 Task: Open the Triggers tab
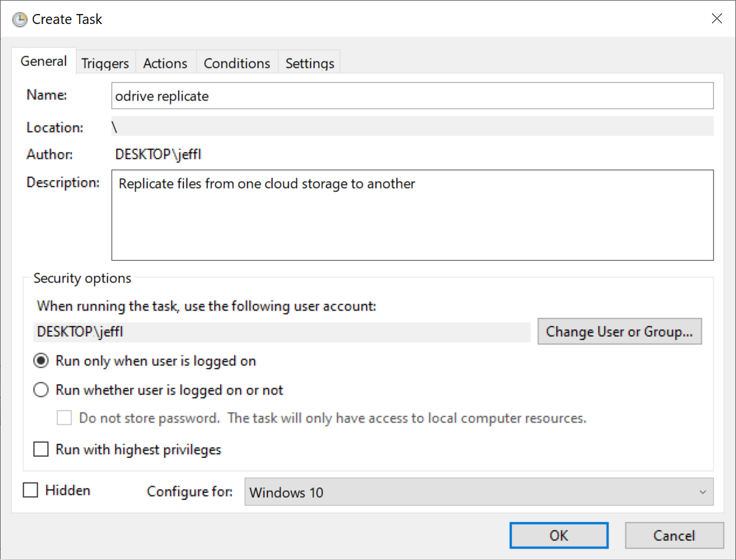coord(105,63)
